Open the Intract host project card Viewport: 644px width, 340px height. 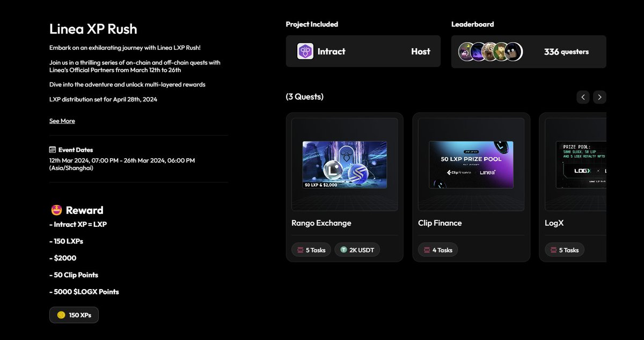click(363, 51)
